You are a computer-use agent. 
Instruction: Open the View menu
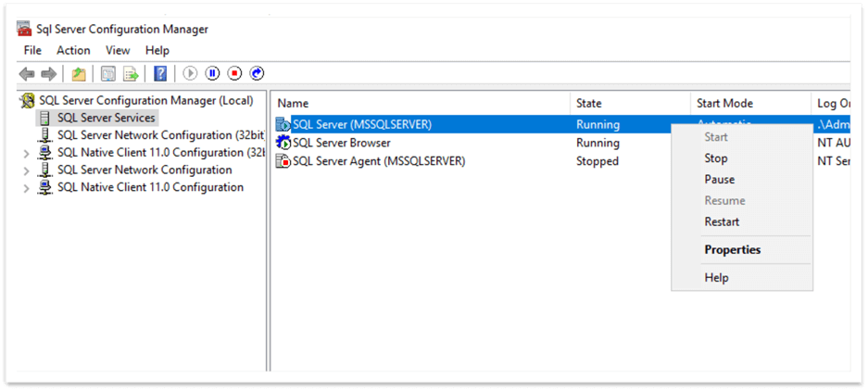coord(118,50)
